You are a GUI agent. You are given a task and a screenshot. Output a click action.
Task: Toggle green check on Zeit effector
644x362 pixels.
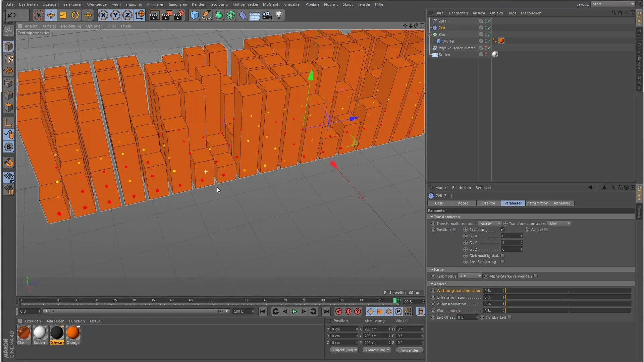click(489, 28)
